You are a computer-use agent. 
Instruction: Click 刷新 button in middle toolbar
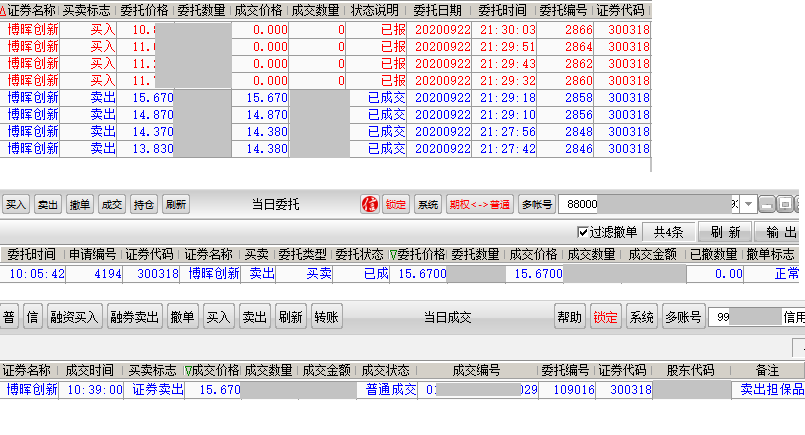pyautogui.click(x=176, y=204)
